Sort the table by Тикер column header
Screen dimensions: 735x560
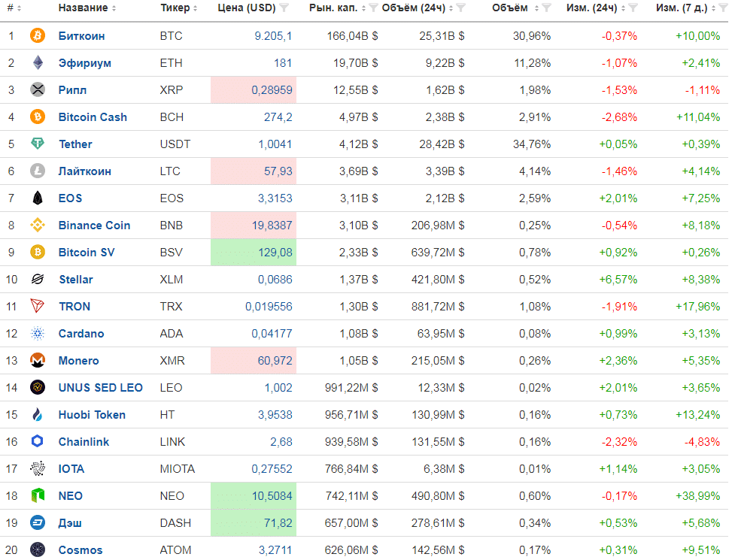(x=179, y=8)
